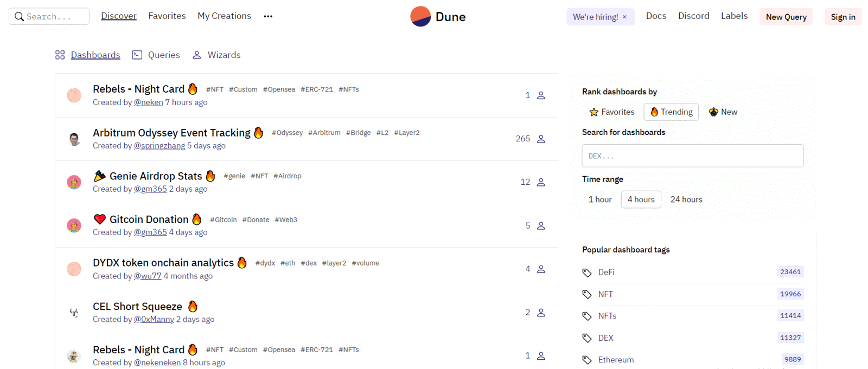Open the Labels link
The width and height of the screenshot is (868, 369).
tap(734, 16)
